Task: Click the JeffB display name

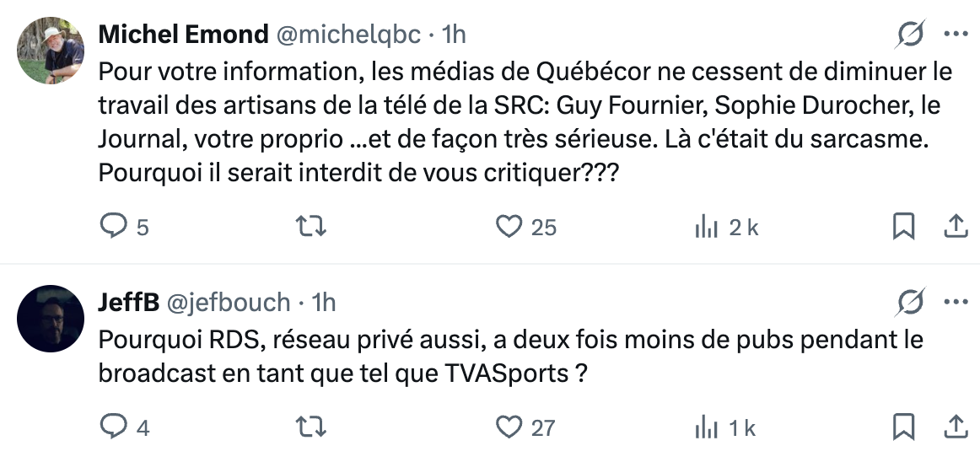Action: 129,301
